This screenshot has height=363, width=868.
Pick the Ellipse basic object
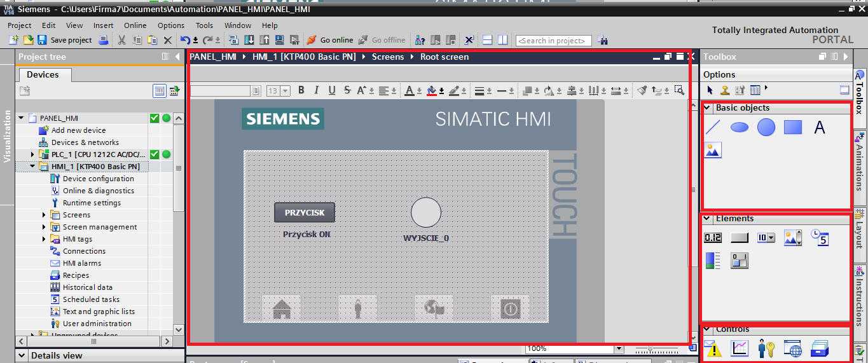[x=740, y=128]
